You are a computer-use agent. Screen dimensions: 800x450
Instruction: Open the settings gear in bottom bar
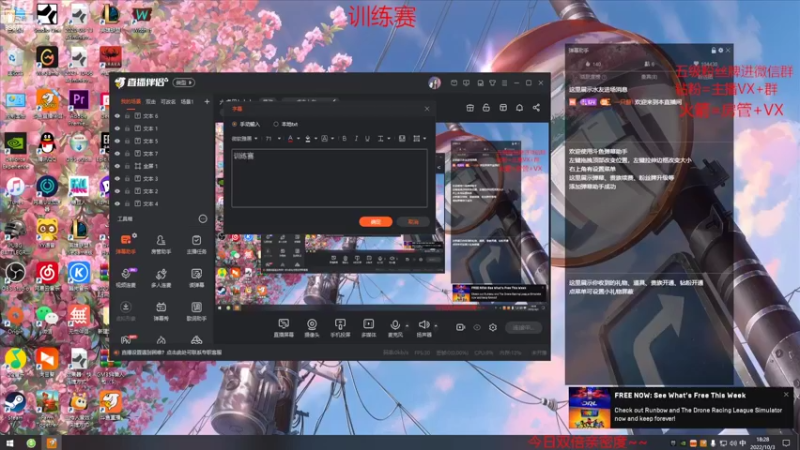click(493, 327)
